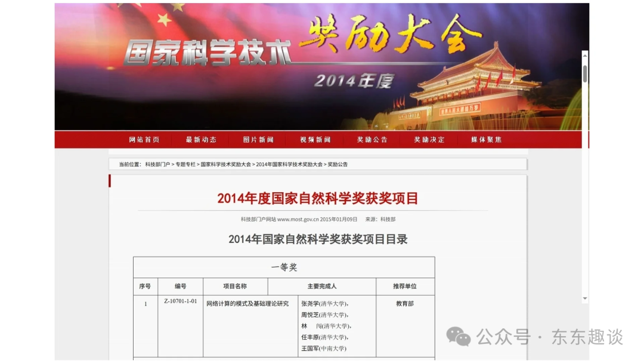
Task: Open the 网站首页 navigation item
Action: pyautogui.click(x=144, y=140)
